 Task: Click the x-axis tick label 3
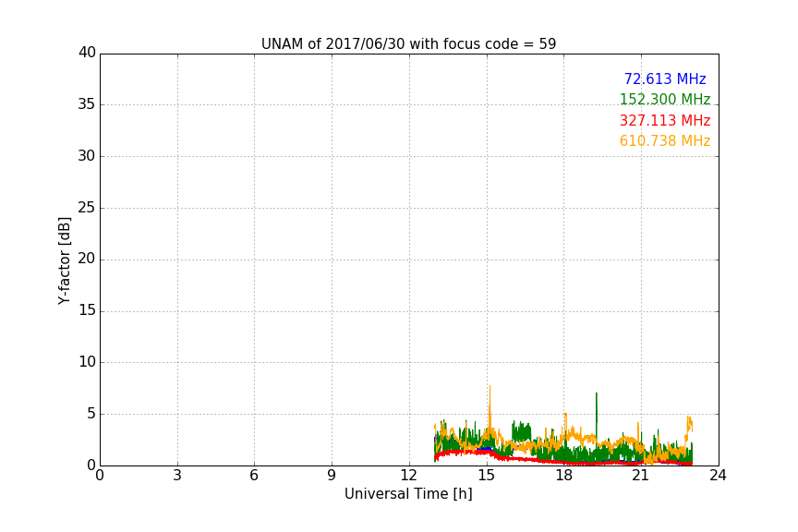pos(177,476)
